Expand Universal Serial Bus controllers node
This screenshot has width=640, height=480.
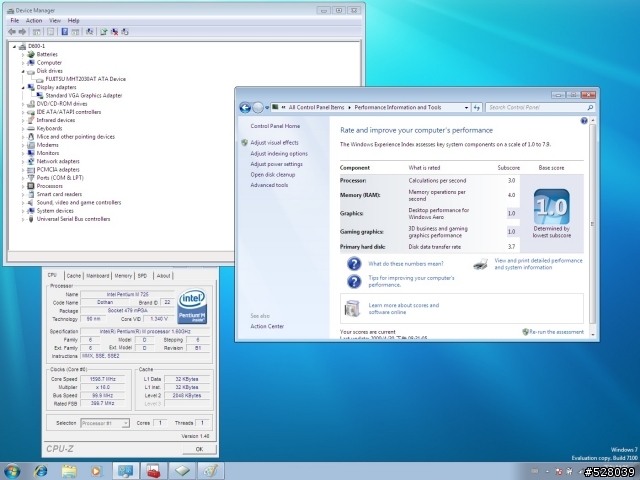point(23,219)
